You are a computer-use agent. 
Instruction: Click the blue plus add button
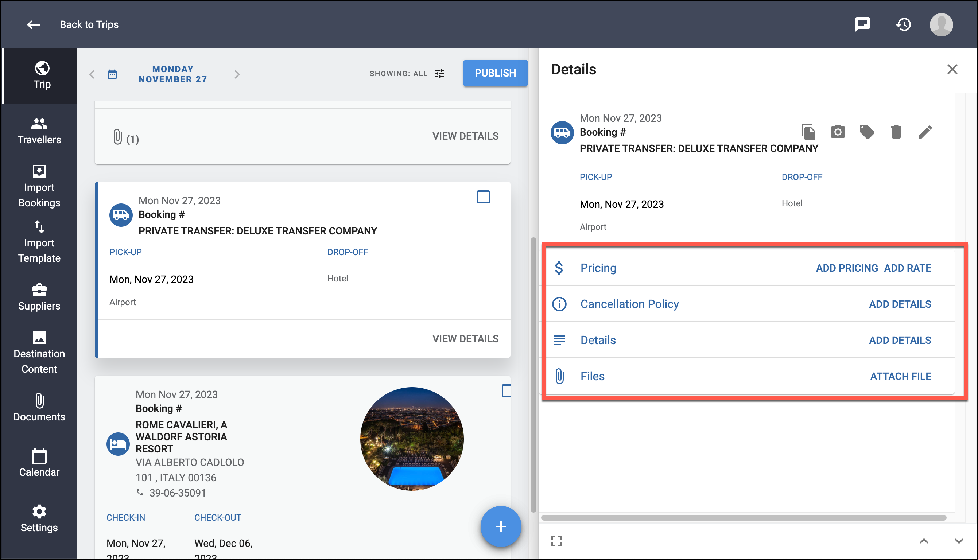501,526
